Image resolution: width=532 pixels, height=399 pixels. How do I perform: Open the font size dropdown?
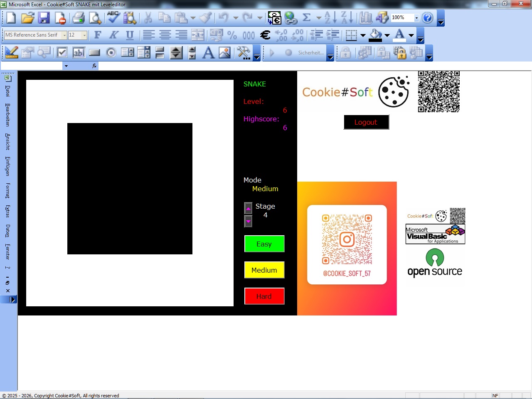84,35
